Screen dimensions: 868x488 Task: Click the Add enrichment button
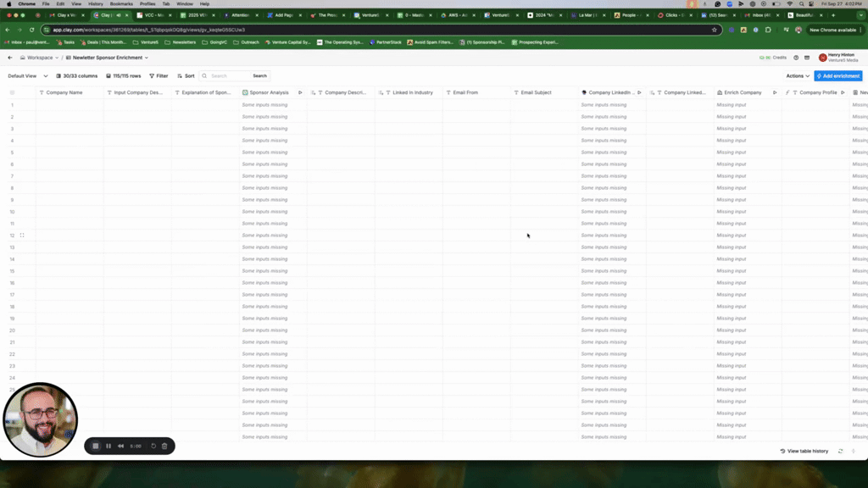coord(838,76)
